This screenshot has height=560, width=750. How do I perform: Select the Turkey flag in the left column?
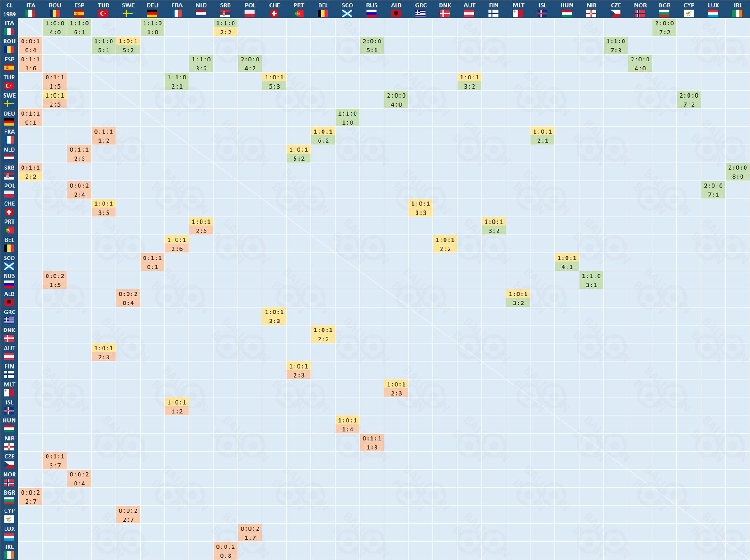(x=9, y=86)
